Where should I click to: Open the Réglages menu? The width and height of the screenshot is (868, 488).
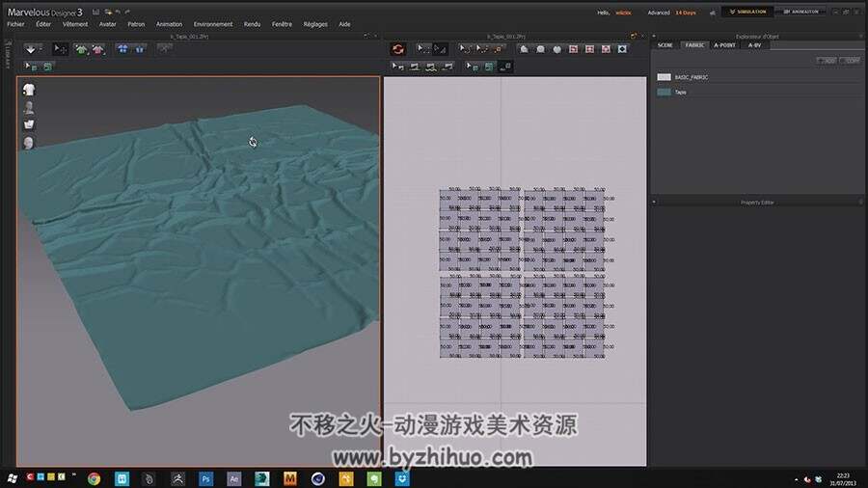click(x=315, y=24)
